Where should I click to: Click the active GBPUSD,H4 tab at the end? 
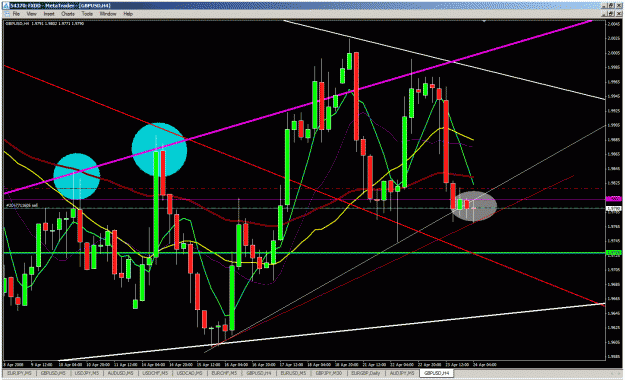click(x=436, y=373)
